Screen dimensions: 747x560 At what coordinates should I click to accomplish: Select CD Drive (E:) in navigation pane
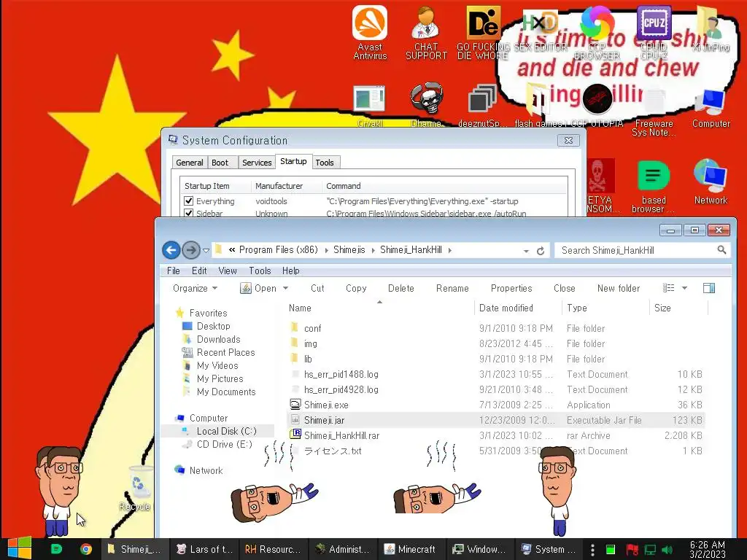pyautogui.click(x=224, y=444)
